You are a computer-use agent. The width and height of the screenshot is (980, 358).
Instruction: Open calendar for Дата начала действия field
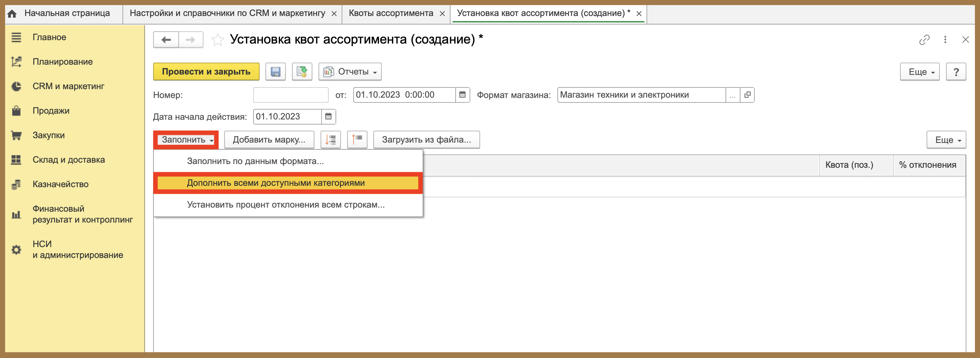[328, 116]
